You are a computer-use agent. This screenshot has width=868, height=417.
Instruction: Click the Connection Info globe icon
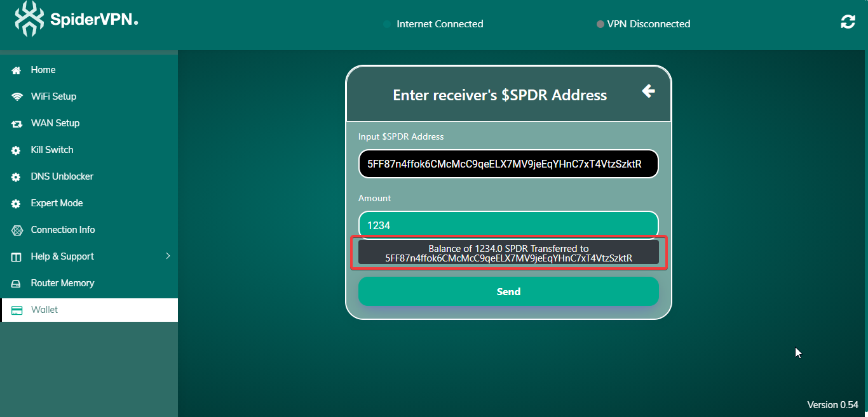point(17,230)
